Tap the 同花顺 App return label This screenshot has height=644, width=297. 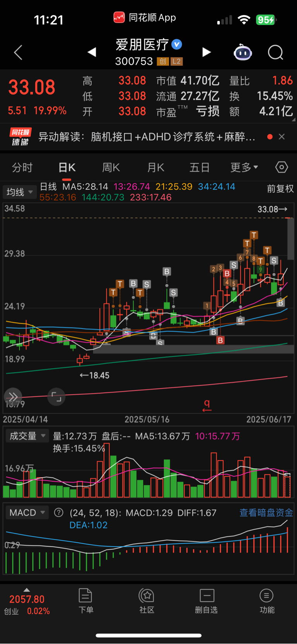pos(145,17)
